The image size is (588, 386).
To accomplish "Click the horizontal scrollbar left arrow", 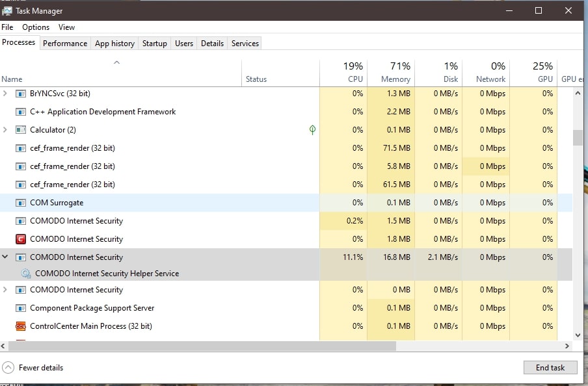I will (3, 346).
